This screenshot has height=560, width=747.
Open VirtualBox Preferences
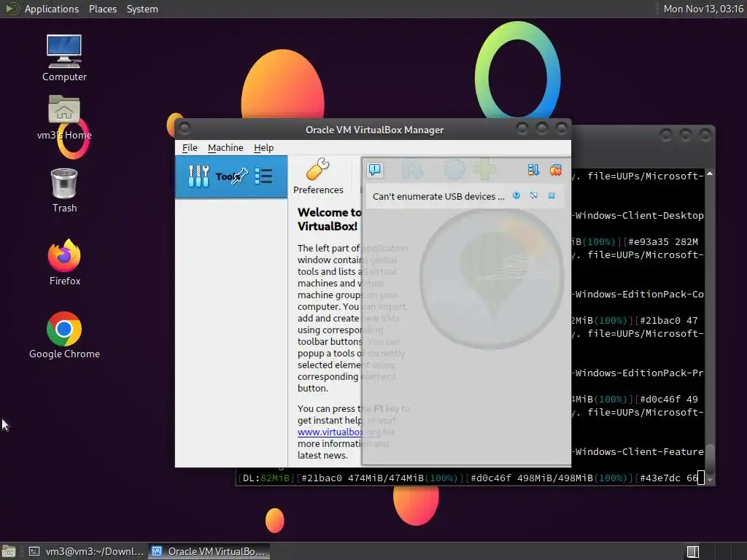click(318, 176)
